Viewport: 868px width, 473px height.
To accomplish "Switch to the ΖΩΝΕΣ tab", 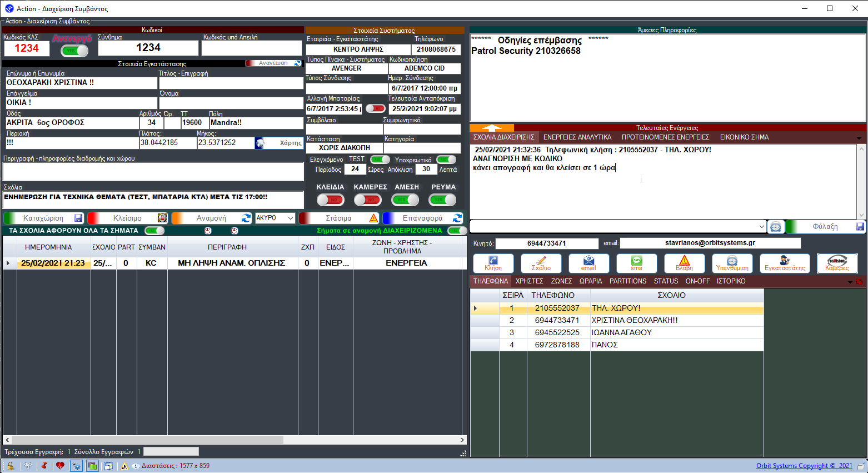I will (561, 281).
